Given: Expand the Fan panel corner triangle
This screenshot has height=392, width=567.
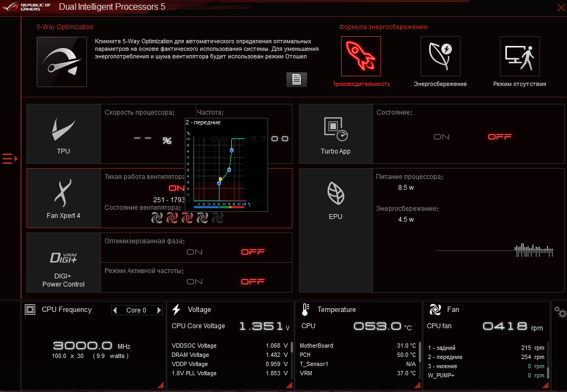Looking at the screenshot, I should [546, 385].
